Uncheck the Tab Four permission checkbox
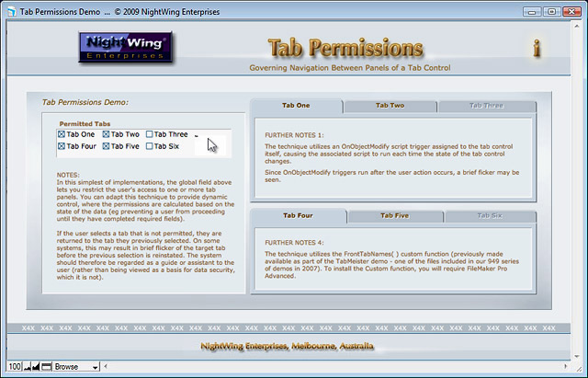Viewport: 588px width, 378px height. tap(62, 146)
